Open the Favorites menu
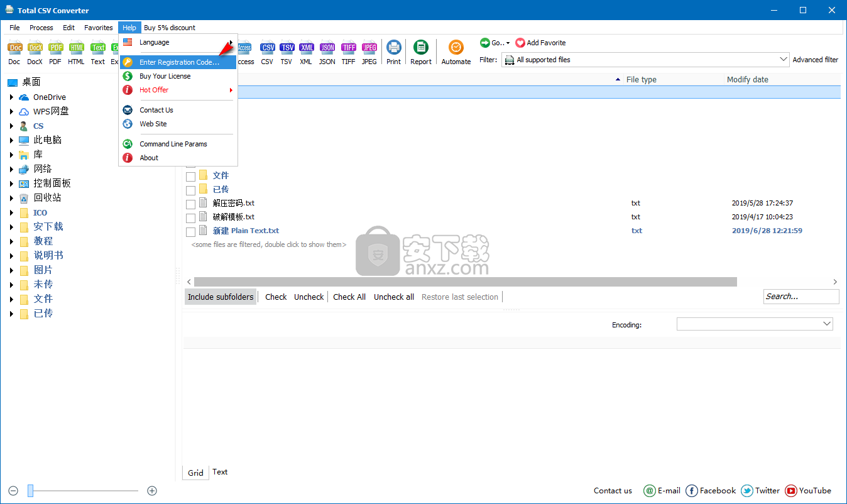 click(99, 28)
